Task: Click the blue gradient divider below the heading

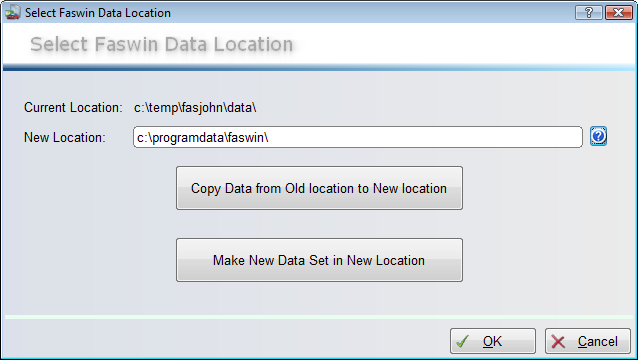Action: coord(319,68)
